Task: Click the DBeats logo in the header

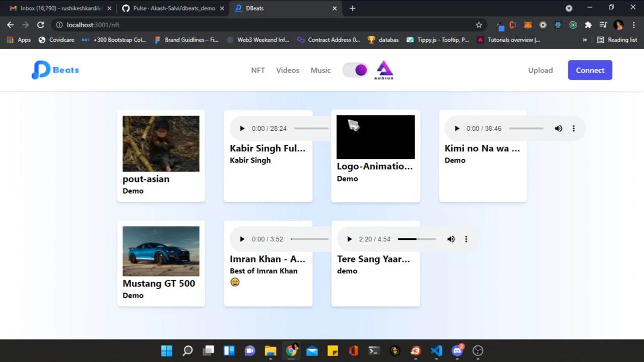Action: point(55,70)
